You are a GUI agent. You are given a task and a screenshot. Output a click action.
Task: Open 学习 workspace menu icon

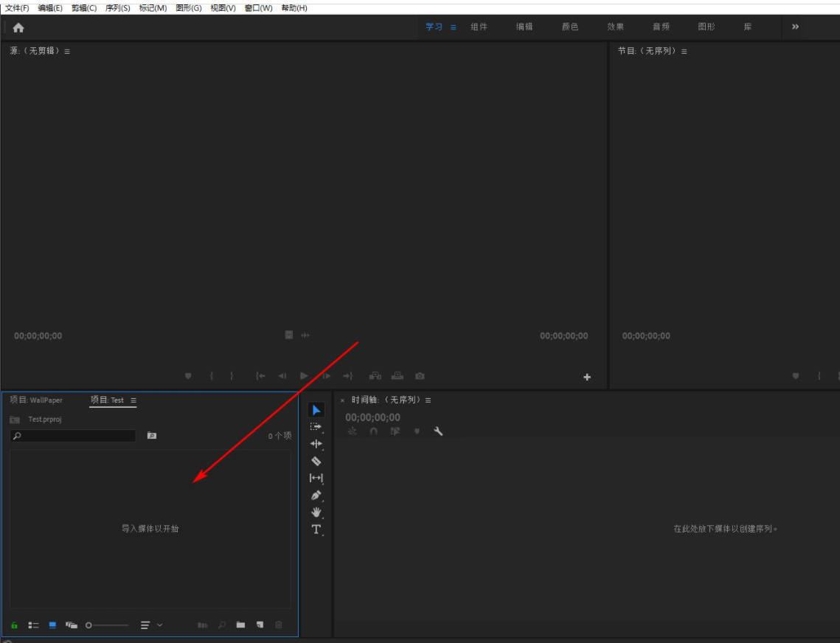(x=454, y=27)
